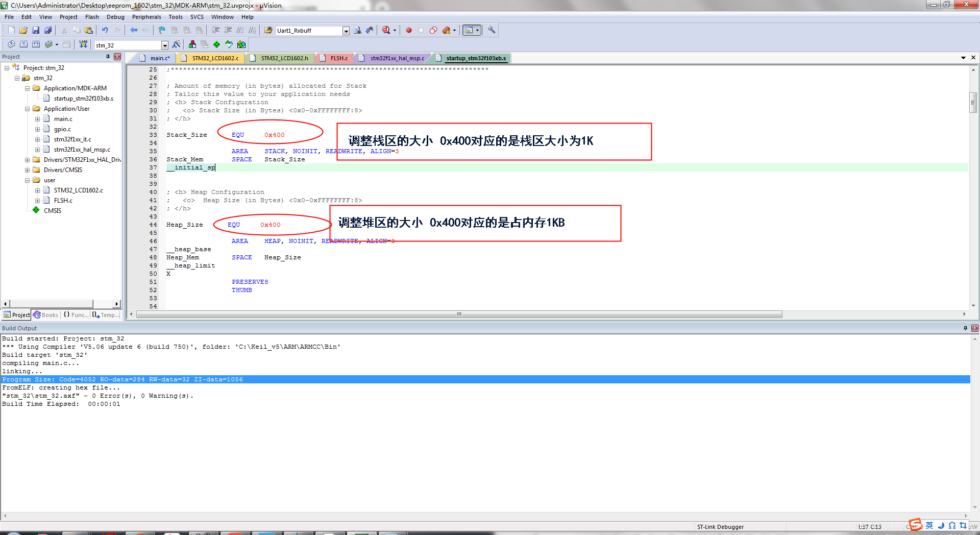Open the Pack Installer icon
The image size is (980, 535).
click(x=241, y=44)
